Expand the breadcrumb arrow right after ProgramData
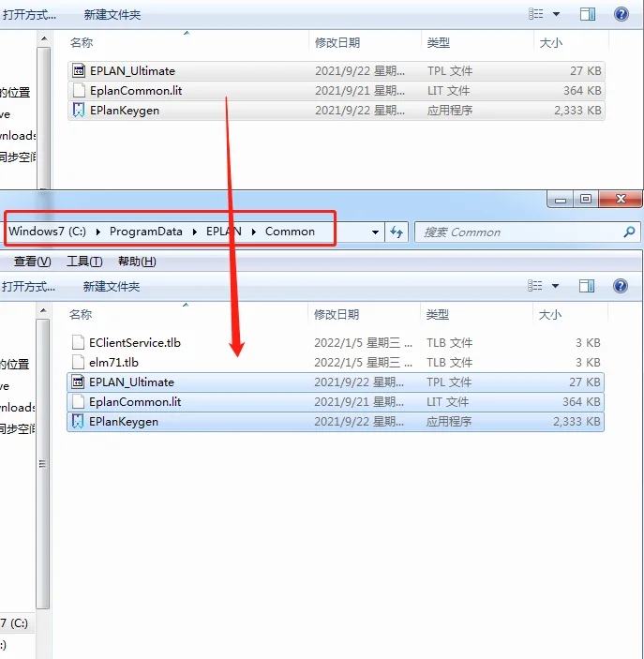 (x=197, y=232)
